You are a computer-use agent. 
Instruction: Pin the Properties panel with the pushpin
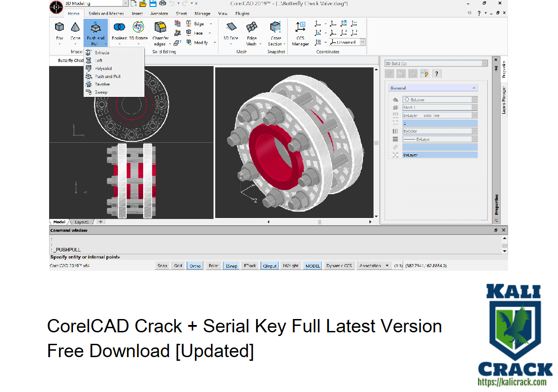(x=496, y=68)
